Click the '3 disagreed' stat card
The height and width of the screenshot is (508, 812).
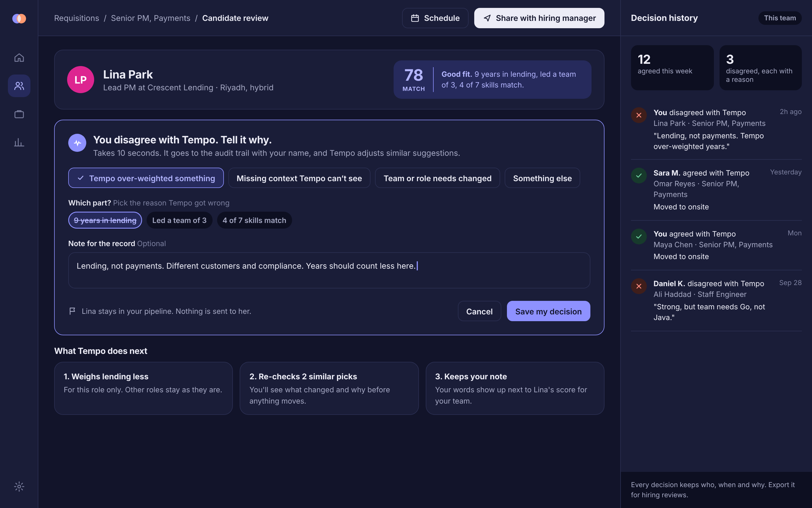(760, 68)
